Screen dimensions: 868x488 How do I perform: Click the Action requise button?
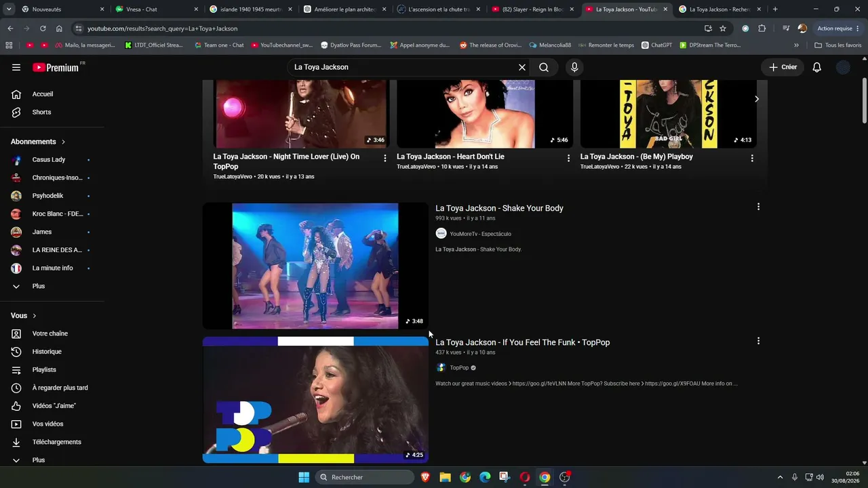[837, 28]
